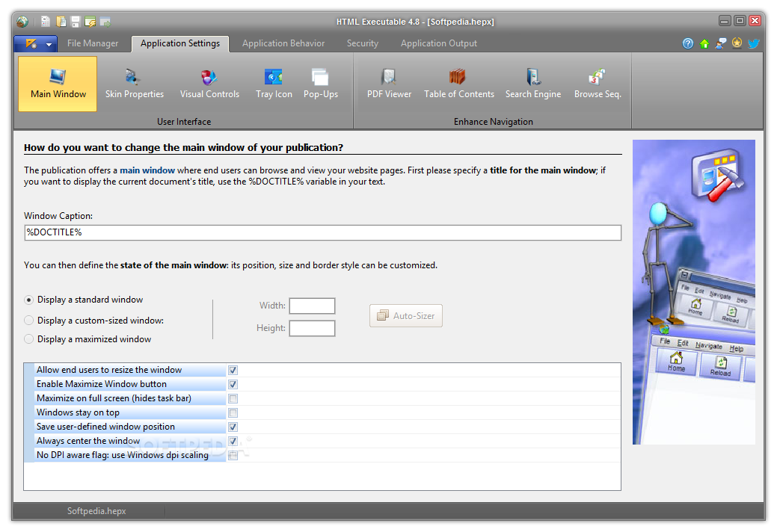The height and width of the screenshot is (532, 777).
Task: Minimize the HTML Executable window
Action: pos(725,21)
